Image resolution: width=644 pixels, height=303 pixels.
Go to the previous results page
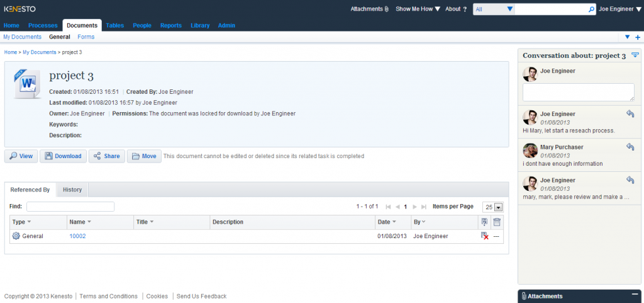397,207
